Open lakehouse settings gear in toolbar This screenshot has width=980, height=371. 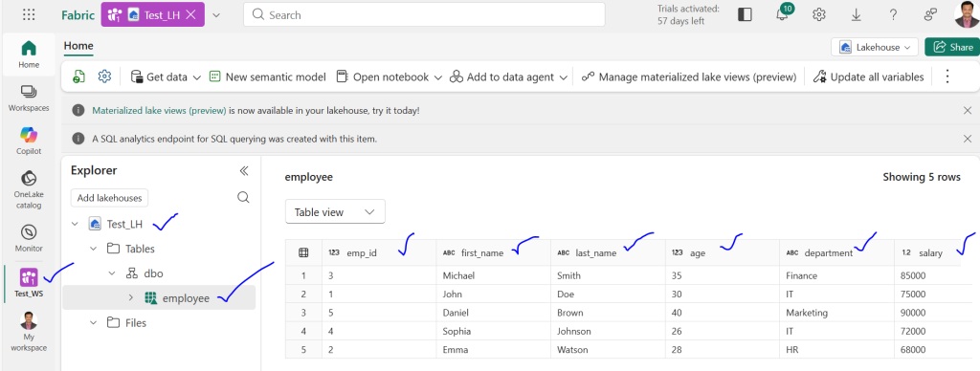coord(104,76)
